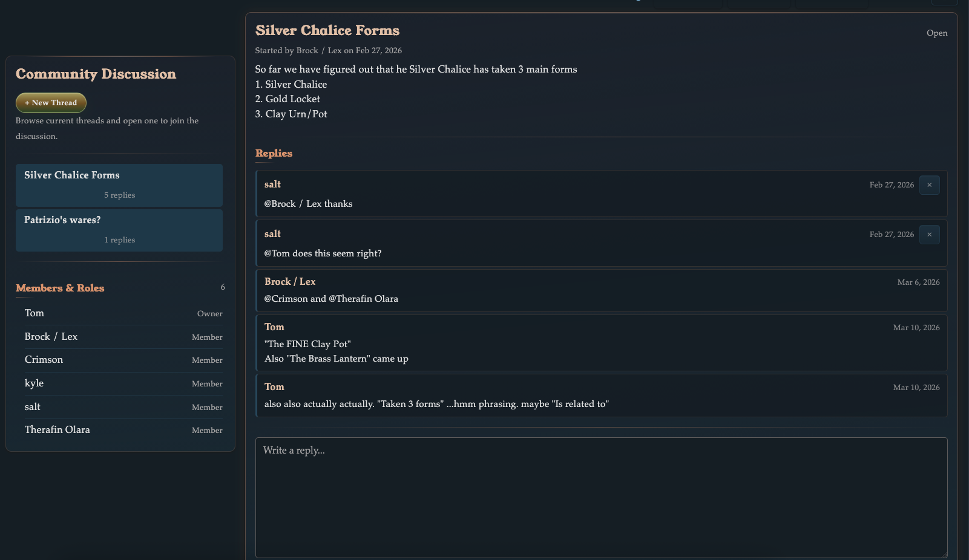Screen dimensions: 969x560
Task: Click the Community Discussion heading
Action: point(96,74)
